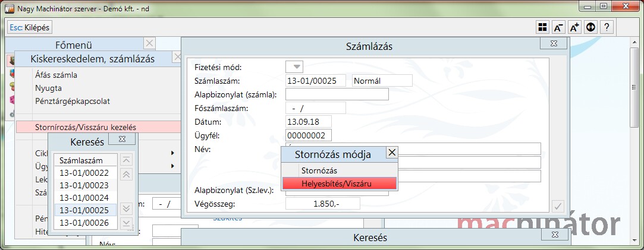The width and height of the screenshot is (644, 250).
Task: Select invoice 13-01/00025 in Keresés list
Action: pos(86,210)
